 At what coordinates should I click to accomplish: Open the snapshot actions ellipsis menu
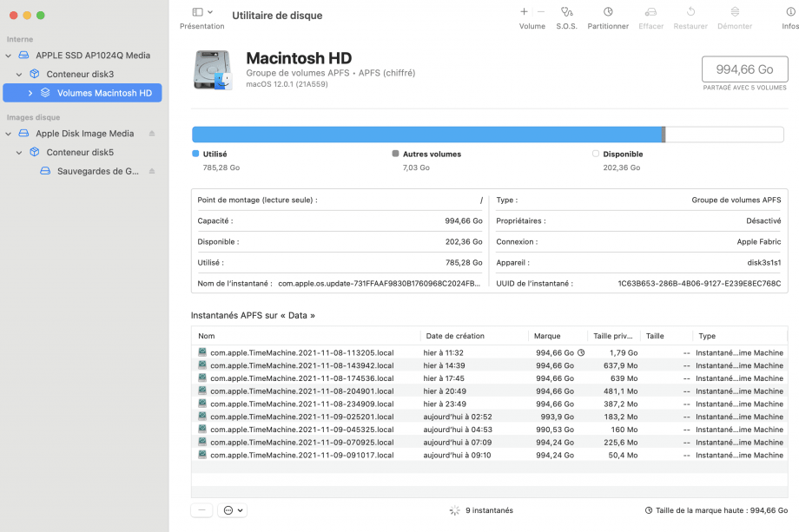[233, 510]
